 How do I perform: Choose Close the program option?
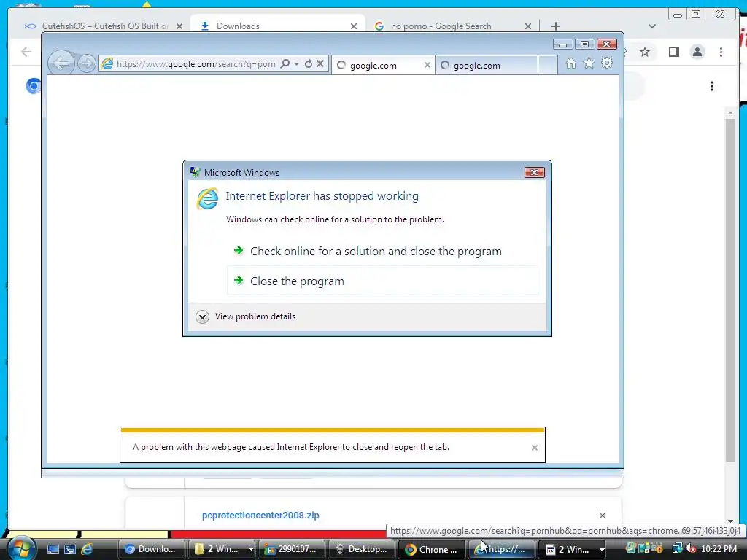point(382,281)
